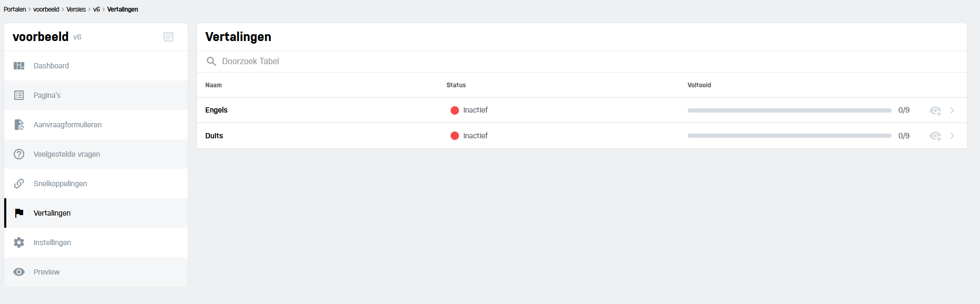Expand the Duits row chevron arrow
Image resolution: width=980 pixels, height=304 pixels.
tap(952, 136)
